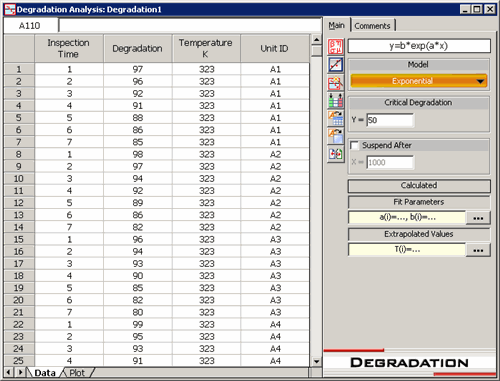This screenshot has width=500, height=381.
Task: Click the Suspend After X input field
Action: 390,162
